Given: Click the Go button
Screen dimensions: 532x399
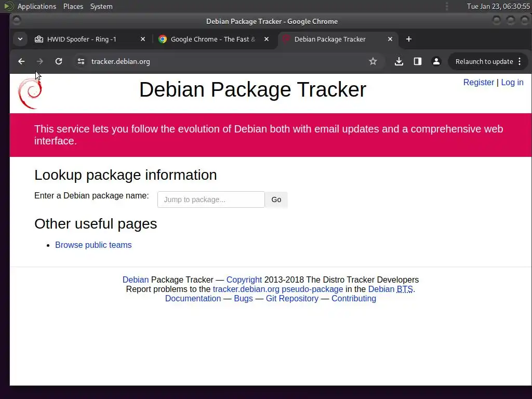Looking at the screenshot, I should coord(276,199).
